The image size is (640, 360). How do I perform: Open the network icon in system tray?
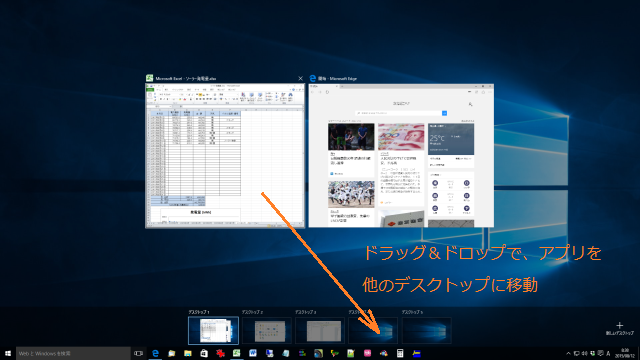[x=576, y=353]
